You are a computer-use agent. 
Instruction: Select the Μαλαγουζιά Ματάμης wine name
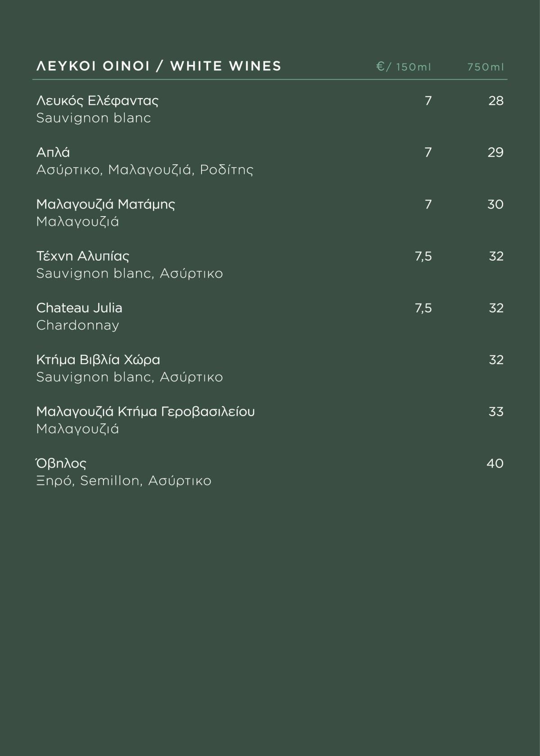(x=106, y=204)
